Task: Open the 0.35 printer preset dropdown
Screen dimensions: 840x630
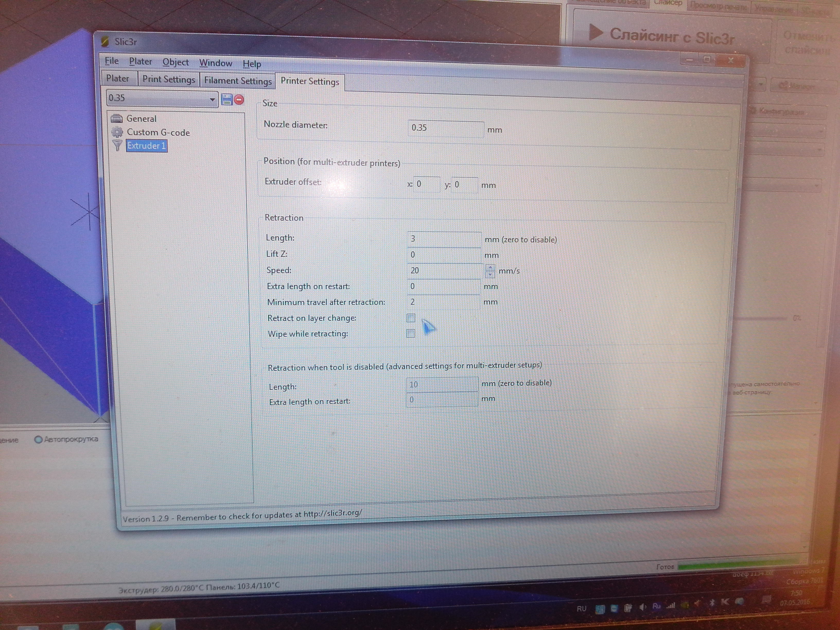Action: 212,100
